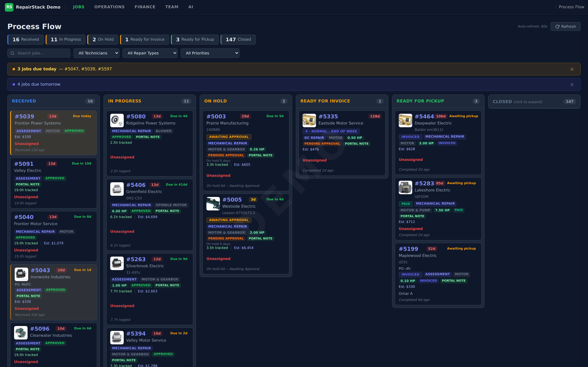Click the search magnifier icon
The height and width of the screenshot is (367, 588).
13,53
